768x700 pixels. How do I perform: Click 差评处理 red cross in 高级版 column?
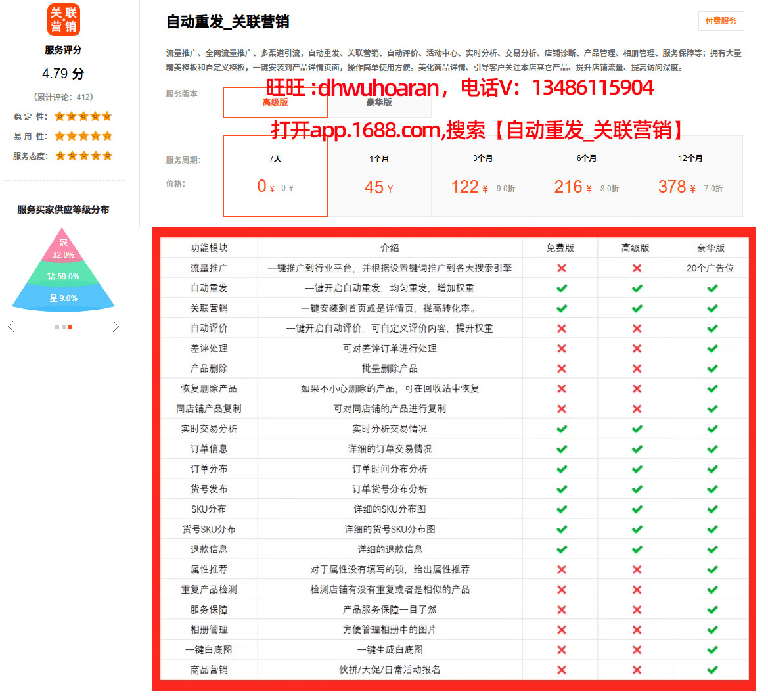pos(637,348)
